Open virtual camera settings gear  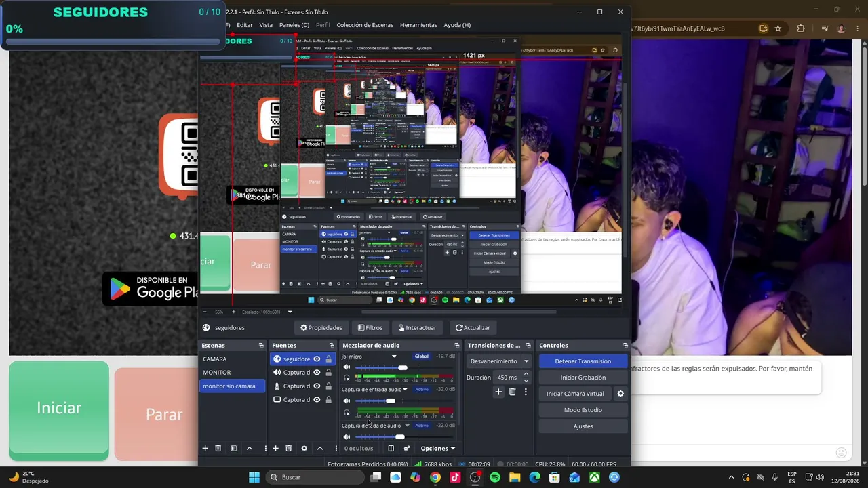tap(620, 394)
